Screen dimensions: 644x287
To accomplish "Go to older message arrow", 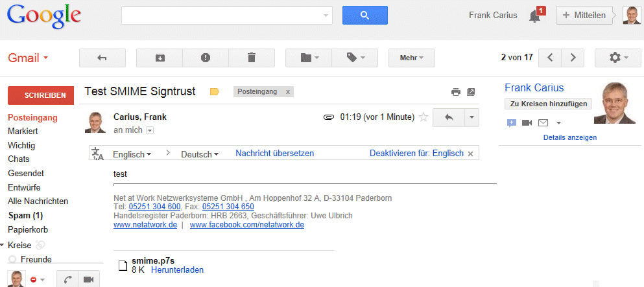I will [x=573, y=58].
